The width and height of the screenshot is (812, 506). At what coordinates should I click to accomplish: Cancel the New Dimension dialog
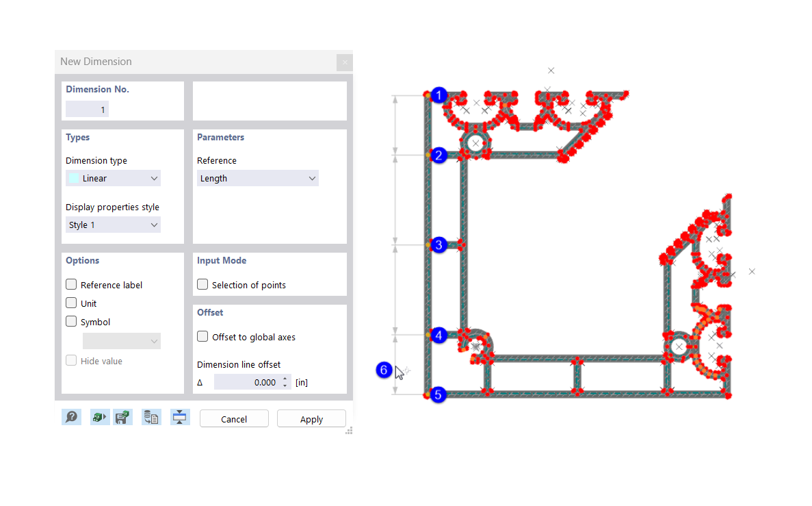(x=233, y=418)
